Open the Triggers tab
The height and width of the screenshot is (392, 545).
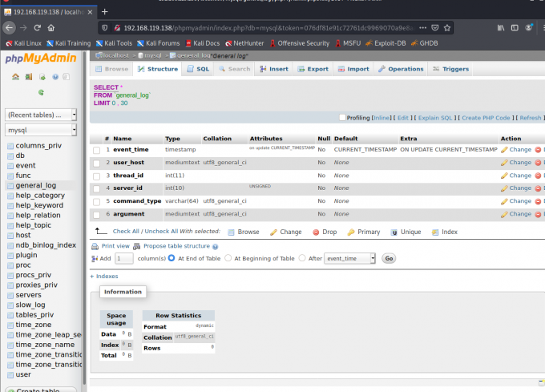[x=450, y=69]
